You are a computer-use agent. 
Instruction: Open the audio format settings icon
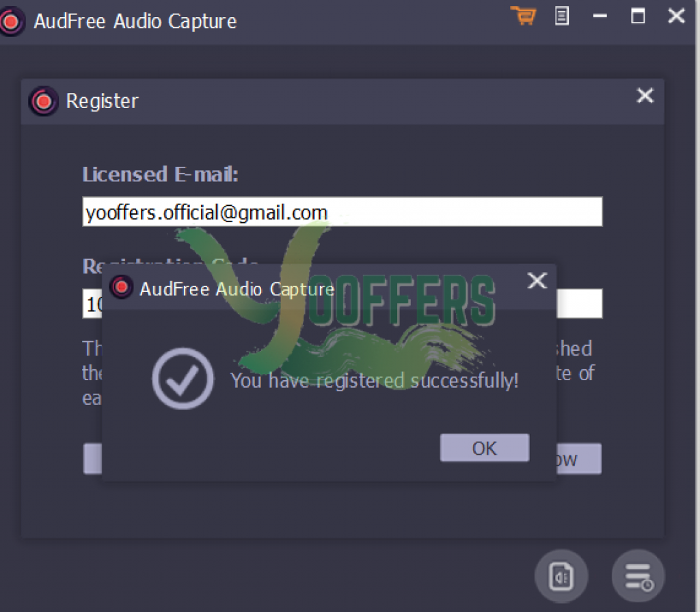pyautogui.click(x=561, y=576)
